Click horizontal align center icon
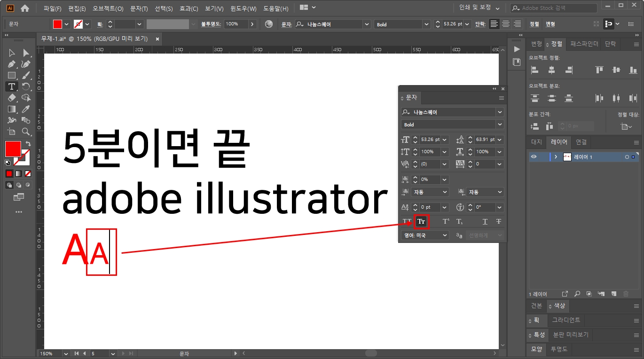Screen dimensions: 644x359 (x=552, y=70)
